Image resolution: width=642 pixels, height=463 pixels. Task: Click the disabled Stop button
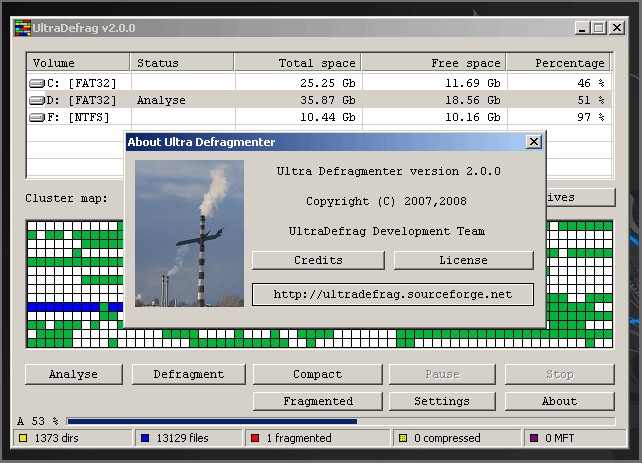pyautogui.click(x=560, y=374)
